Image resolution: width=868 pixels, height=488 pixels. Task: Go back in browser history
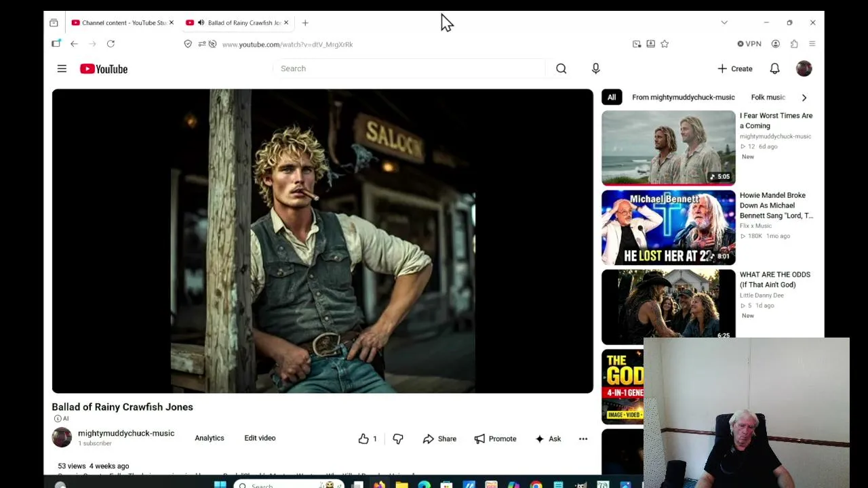(74, 44)
